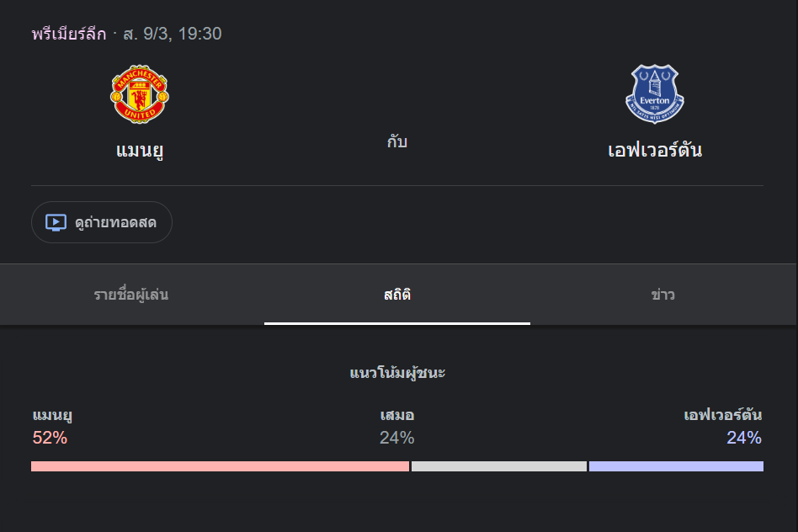Select the active สถิติ tab

pos(396,295)
